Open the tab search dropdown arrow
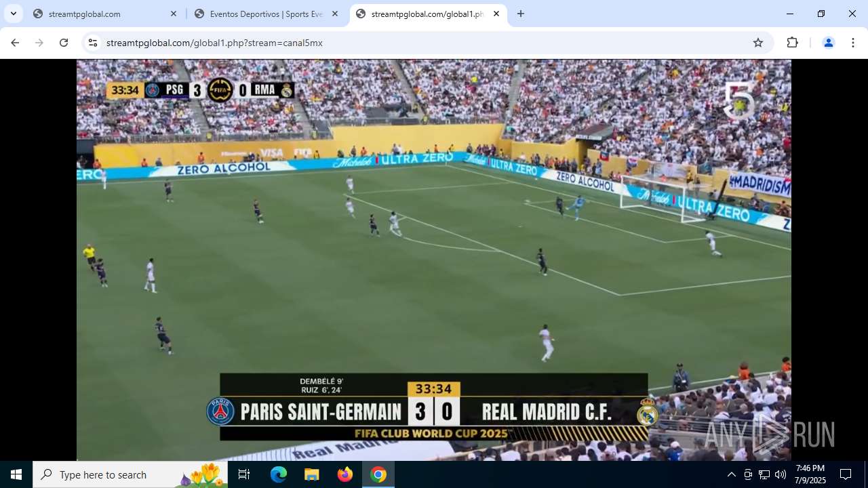This screenshot has height=488, width=868. click(x=14, y=14)
